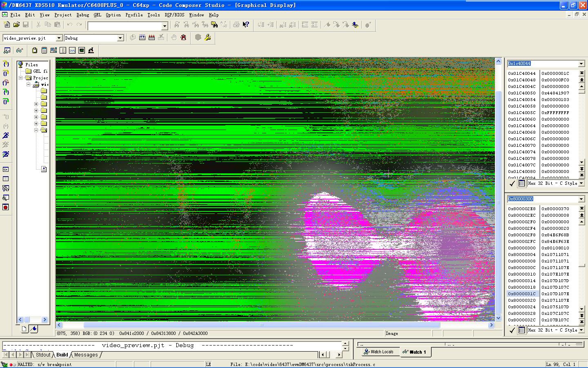
Task: Click the Animate running-man icon
Action: click(6, 154)
